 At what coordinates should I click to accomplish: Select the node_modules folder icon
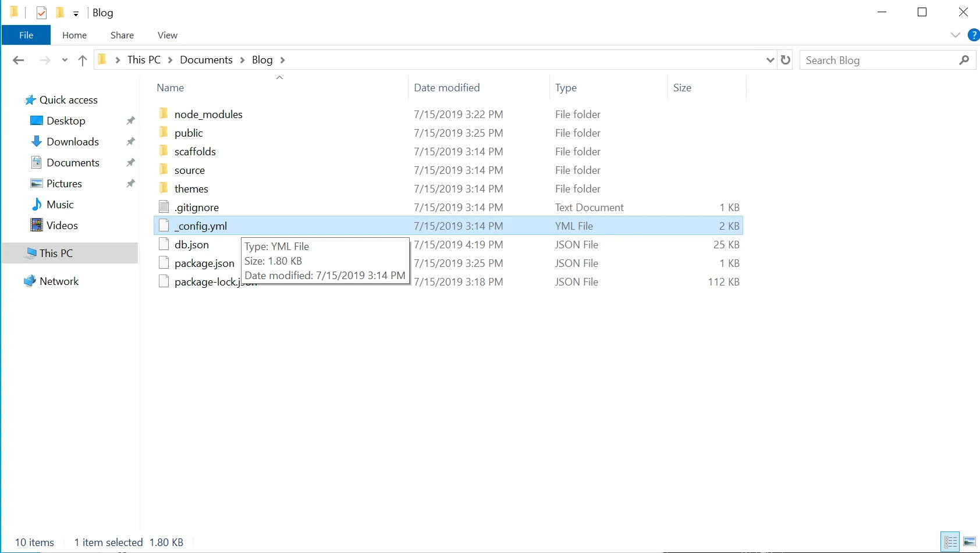coord(164,114)
